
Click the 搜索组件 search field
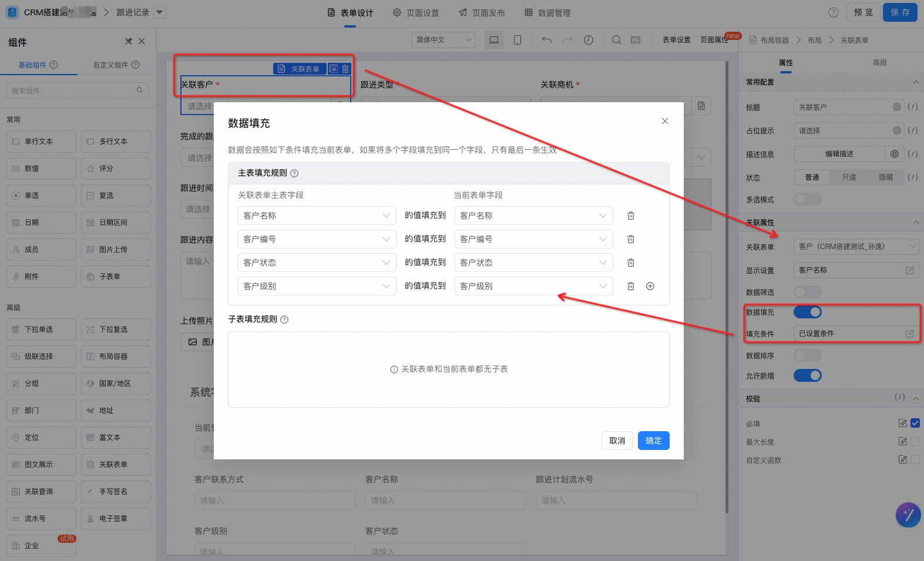pyautogui.click(x=77, y=90)
